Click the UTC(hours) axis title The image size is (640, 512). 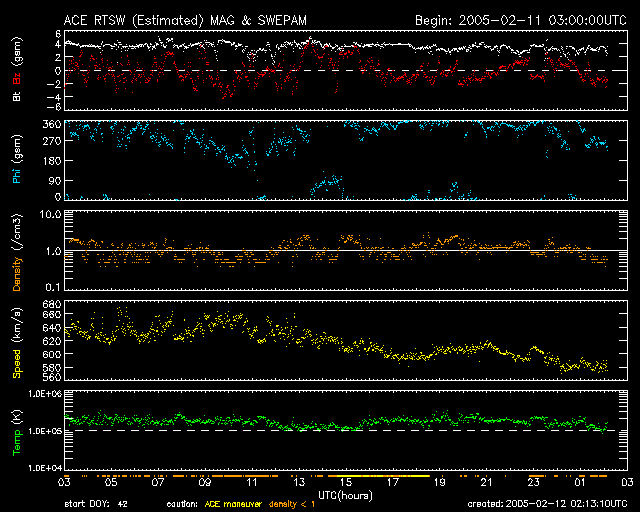tap(343, 493)
